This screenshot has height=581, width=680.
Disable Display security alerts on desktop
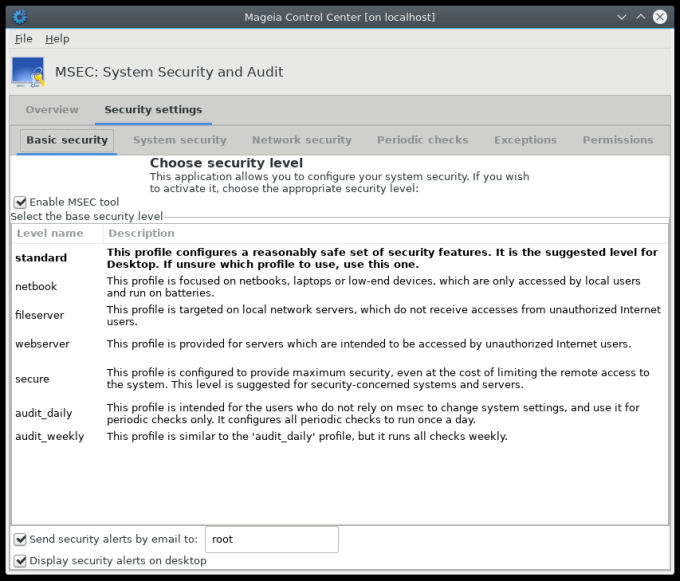[x=21, y=561]
